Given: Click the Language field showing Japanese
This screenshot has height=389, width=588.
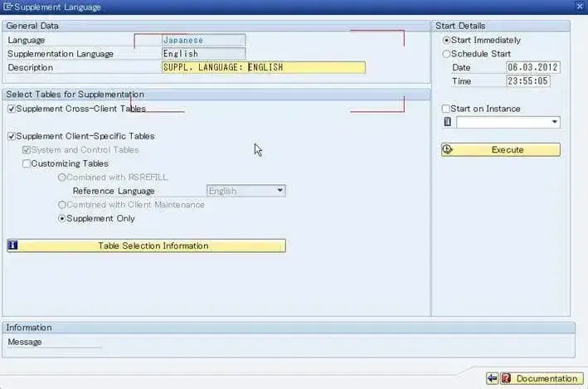Looking at the screenshot, I should click(x=204, y=40).
